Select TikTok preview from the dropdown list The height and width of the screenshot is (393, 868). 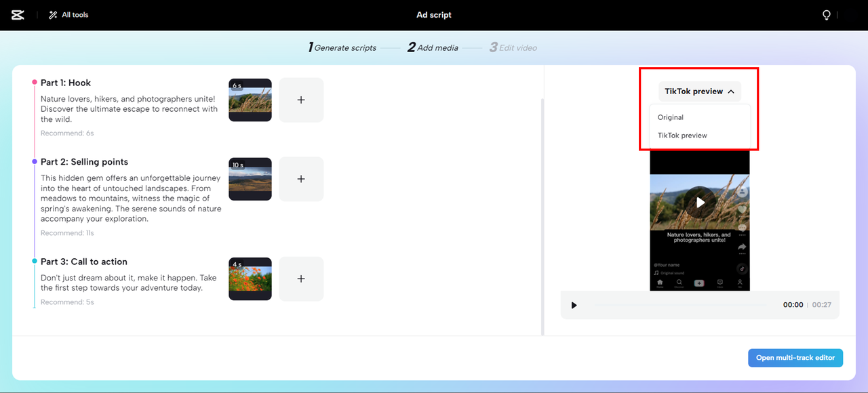click(x=682, y=135)
